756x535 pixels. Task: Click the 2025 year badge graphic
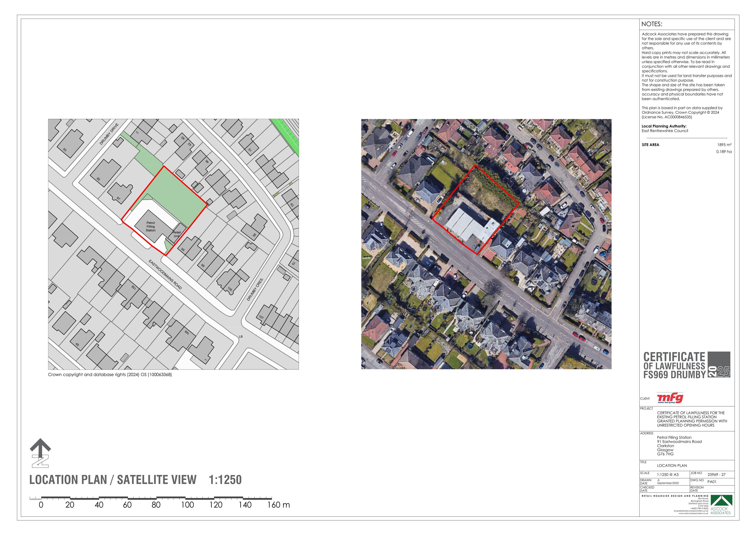(719, 364)
